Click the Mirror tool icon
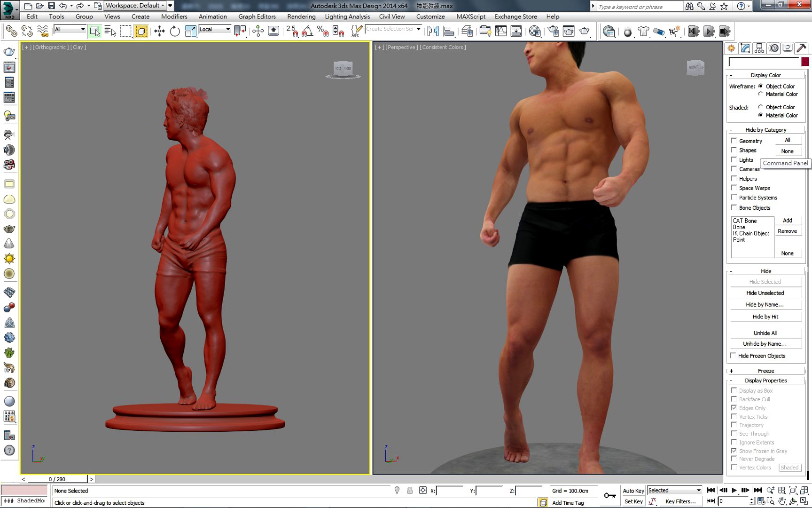 [x=433, y=32]
